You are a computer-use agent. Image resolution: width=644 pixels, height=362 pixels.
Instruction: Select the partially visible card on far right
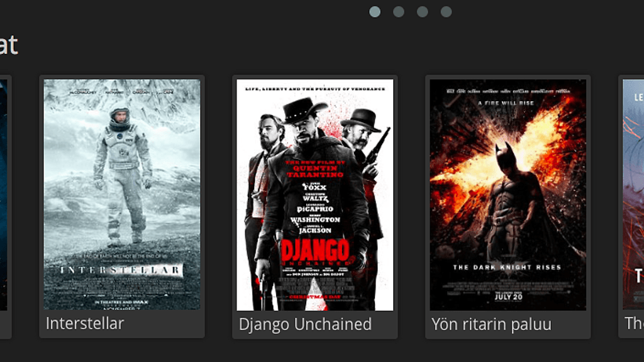pyautogui.click(x=631, y=206)
